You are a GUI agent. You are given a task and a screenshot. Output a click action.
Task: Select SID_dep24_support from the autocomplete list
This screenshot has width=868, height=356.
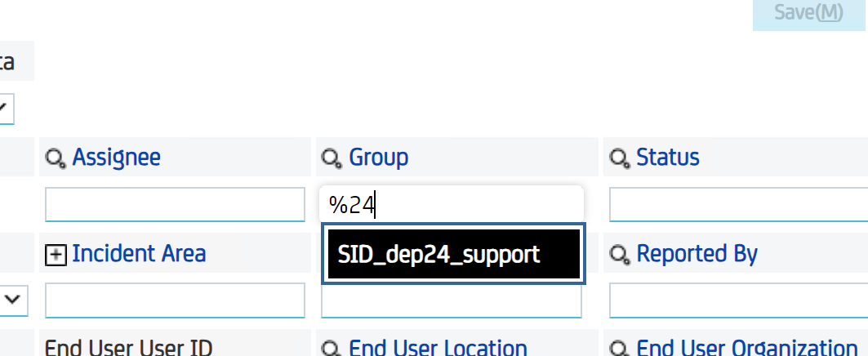pos(452,255)
